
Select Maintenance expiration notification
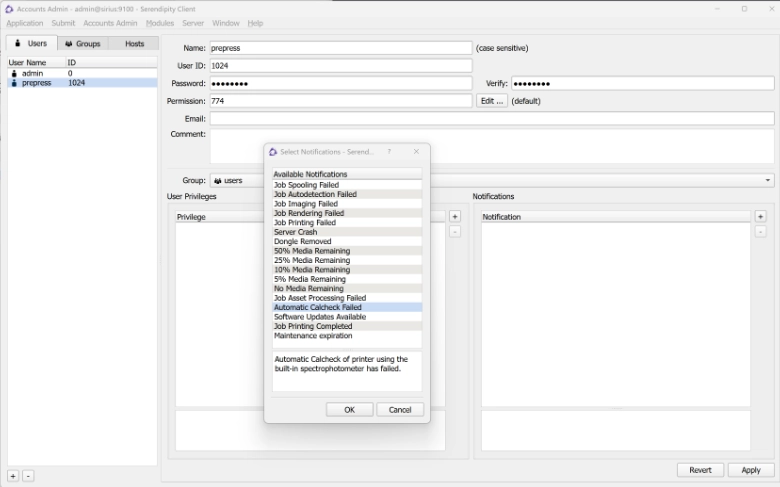coord(347,336)
